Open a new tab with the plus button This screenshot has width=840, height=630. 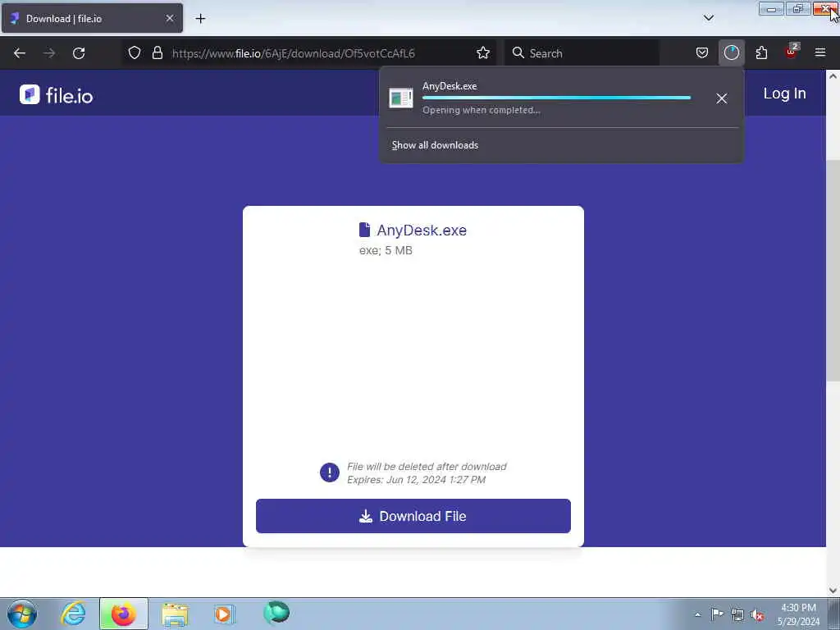[200, 19]
